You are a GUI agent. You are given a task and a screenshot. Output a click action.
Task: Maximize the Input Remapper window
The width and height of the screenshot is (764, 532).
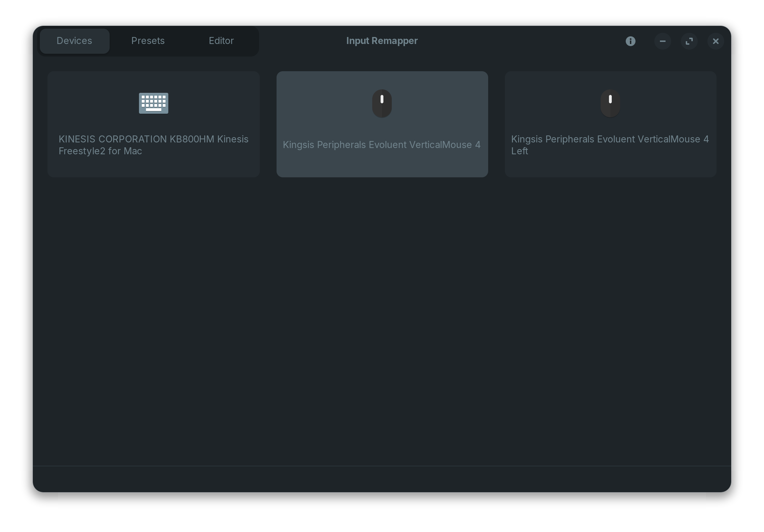click(x=689, y=41)
